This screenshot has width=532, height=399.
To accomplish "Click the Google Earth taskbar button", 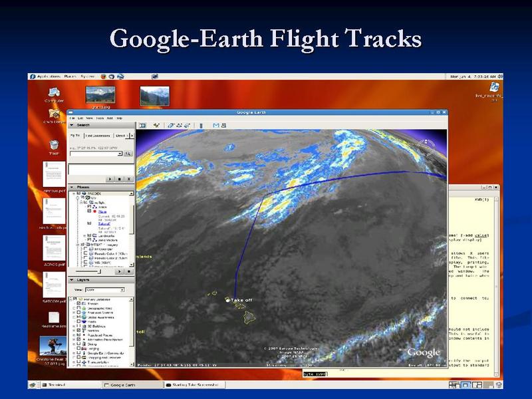I will point(132,385).
